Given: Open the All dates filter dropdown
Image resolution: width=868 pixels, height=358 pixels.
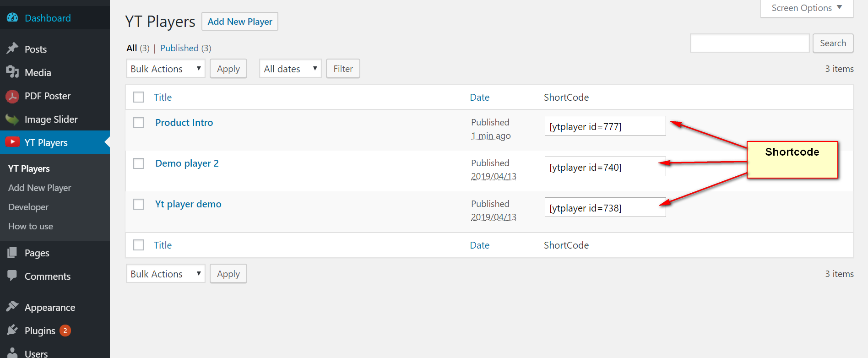Looking at the screenshot, I should tap(290, 69).
